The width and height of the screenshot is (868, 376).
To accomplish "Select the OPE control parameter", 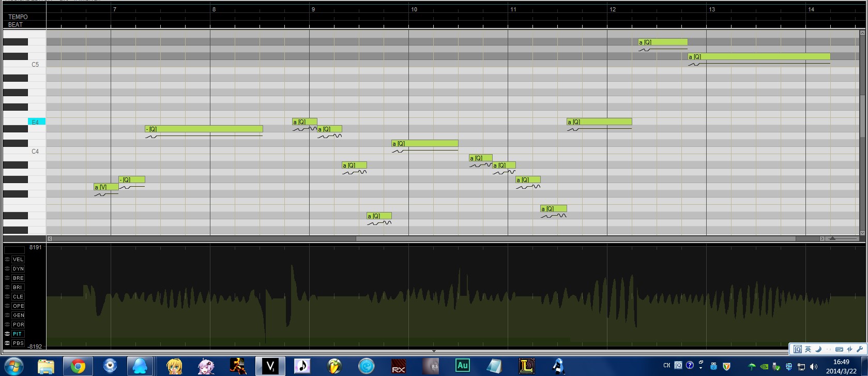I will [18, 306].
